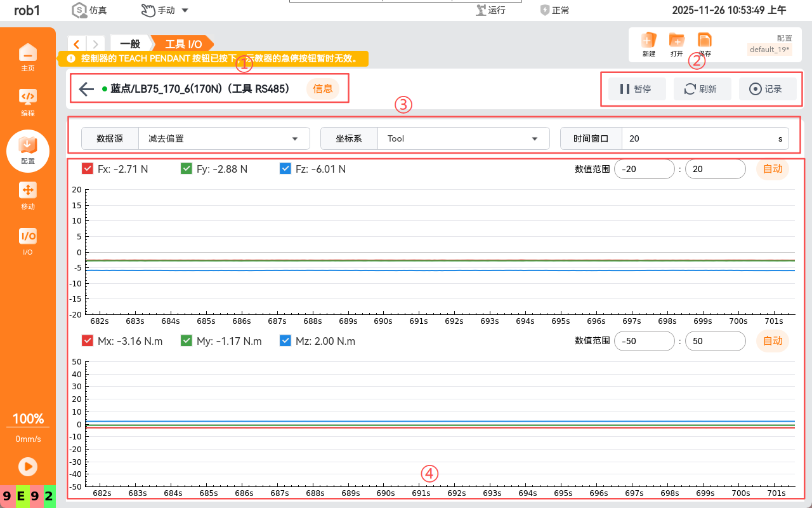Disable the Mz torque checkbox

tap(285, 341)
